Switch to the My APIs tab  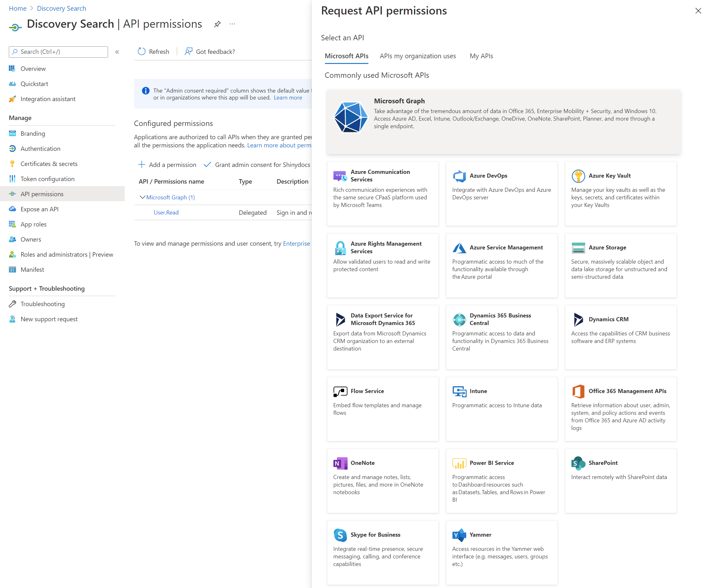tap(481, 56)
